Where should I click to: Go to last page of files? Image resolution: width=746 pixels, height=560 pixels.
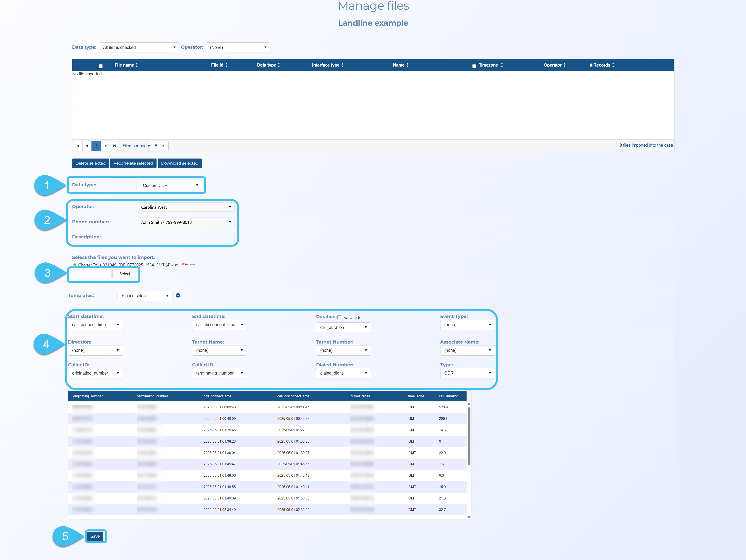114,146
